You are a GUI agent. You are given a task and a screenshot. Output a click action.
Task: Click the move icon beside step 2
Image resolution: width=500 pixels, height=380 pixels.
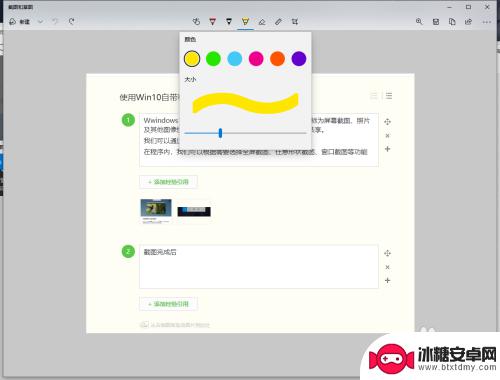tap(387, 253)
